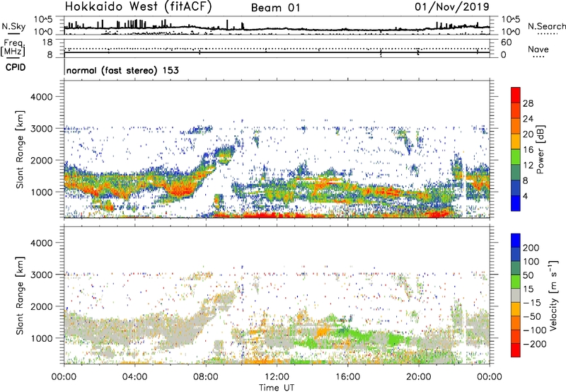Click the "4000" tick on the power panel

pos(42,97)
